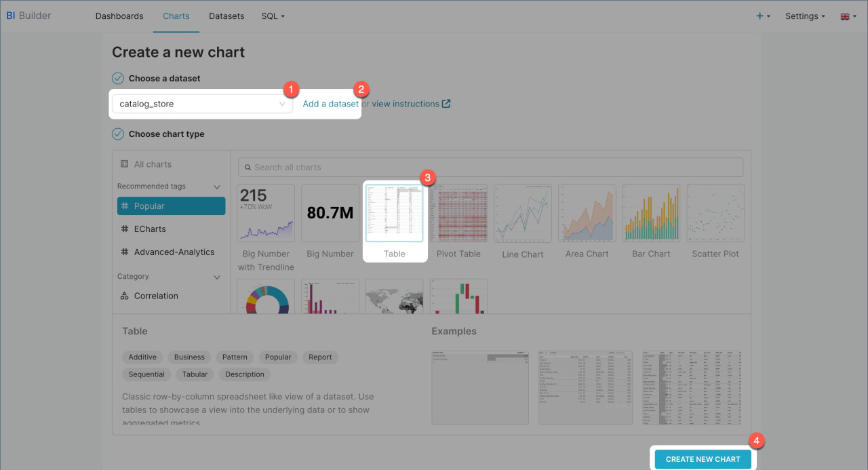Go to the Datasets tab
868x470 pixels.
click(226, 16)
